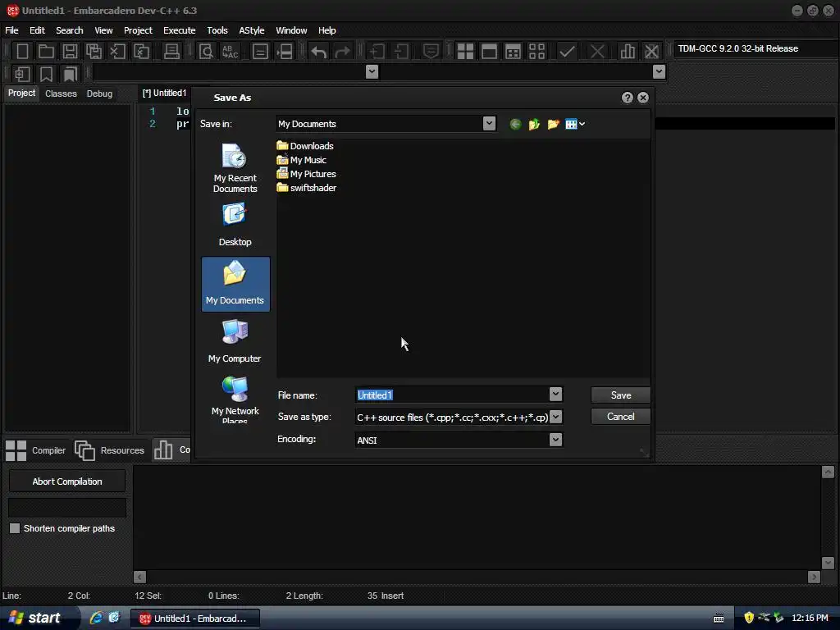The width and height of the screenshot is (840, 630).
Task: Expand the Save as type dropdown arrow
Action: (x=555, y=416)
